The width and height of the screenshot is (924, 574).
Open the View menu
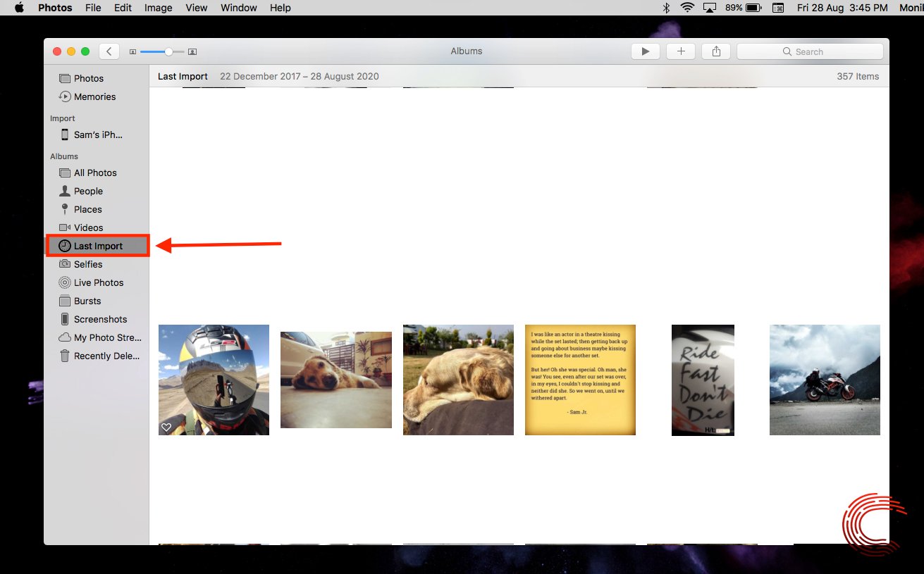point(197,8)
